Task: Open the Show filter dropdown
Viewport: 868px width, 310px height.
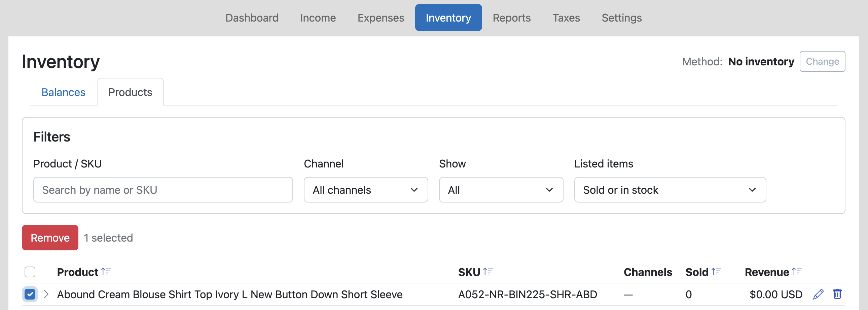Action: (501, 190)
